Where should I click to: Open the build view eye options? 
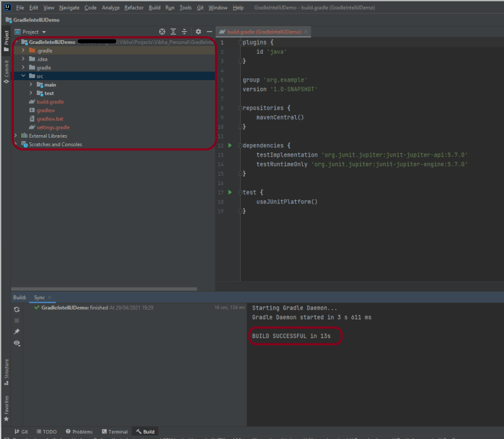click(17, 343)
